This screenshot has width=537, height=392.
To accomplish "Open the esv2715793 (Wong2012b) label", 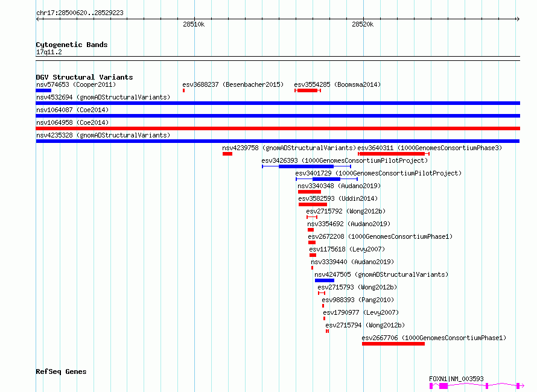I will (357, 287).
